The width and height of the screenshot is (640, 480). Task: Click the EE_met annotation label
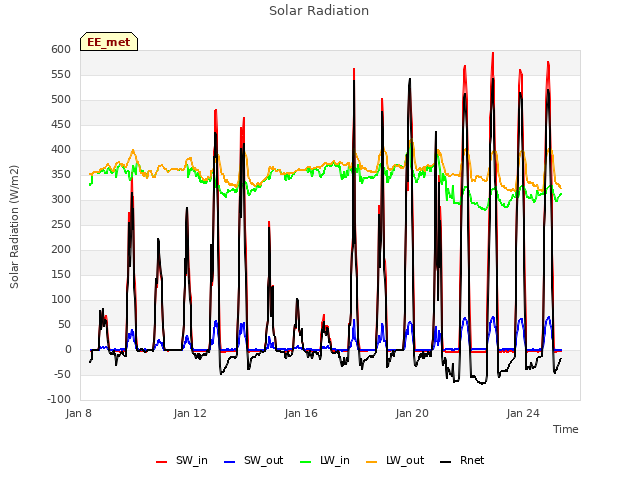tap(109, 42)
